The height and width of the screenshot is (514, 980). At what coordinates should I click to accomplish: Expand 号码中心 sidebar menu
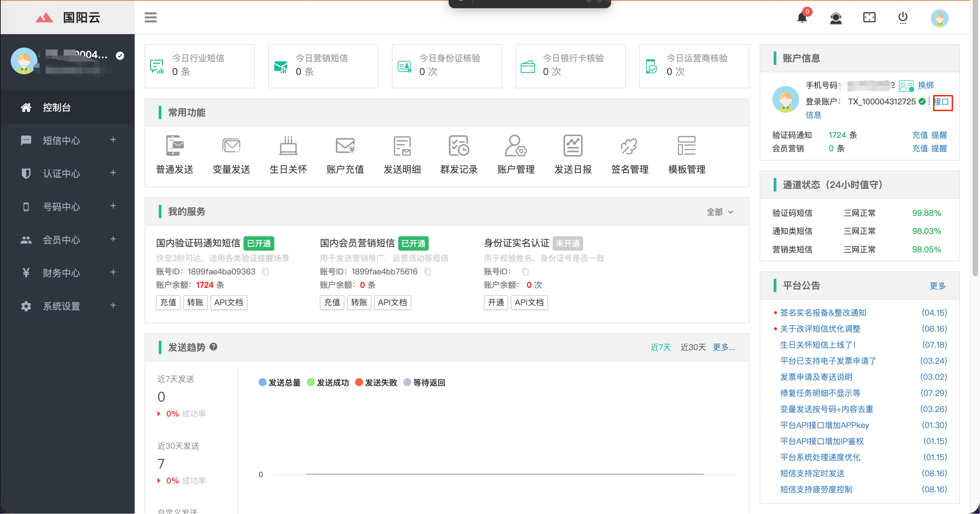[68, 206]
